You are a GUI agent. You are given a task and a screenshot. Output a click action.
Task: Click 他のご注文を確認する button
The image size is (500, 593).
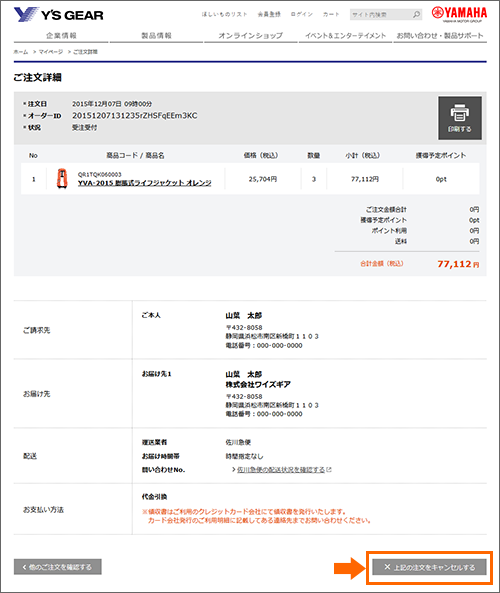(58, 567)
